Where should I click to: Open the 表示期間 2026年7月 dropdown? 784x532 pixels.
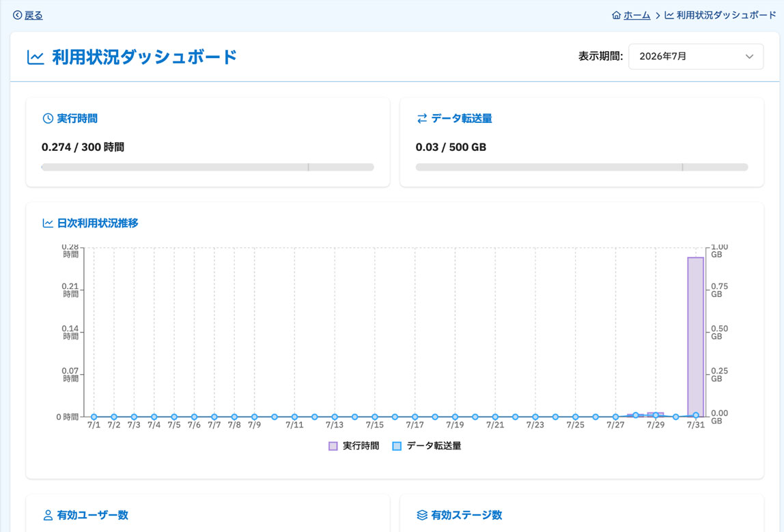click(695, 57)
